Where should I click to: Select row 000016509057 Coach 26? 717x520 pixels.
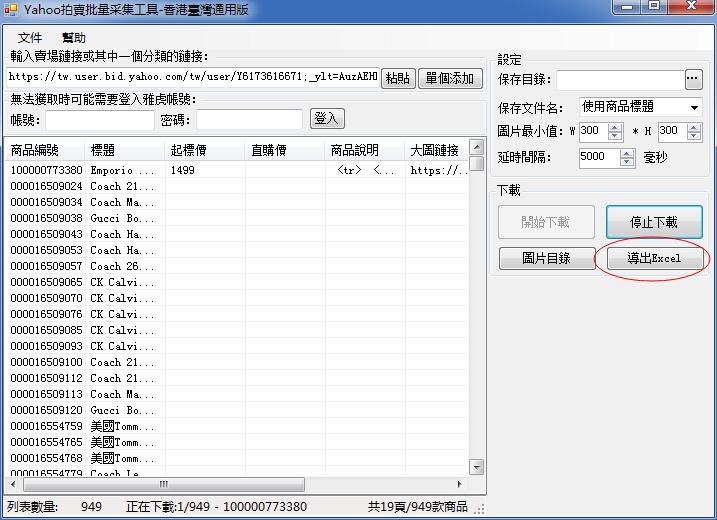click(x=236, y=266)
